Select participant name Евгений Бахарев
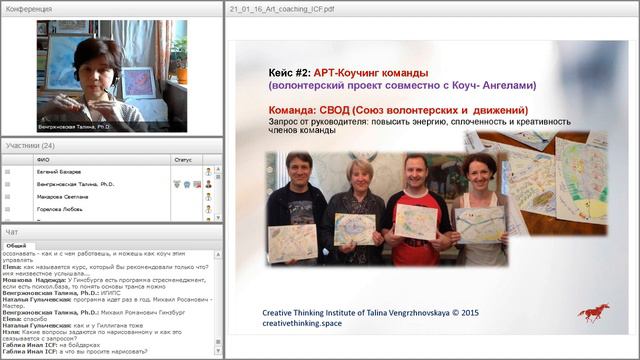Image resolution: width=640 pixels, height=360 pixels. [x=59, y=172]
